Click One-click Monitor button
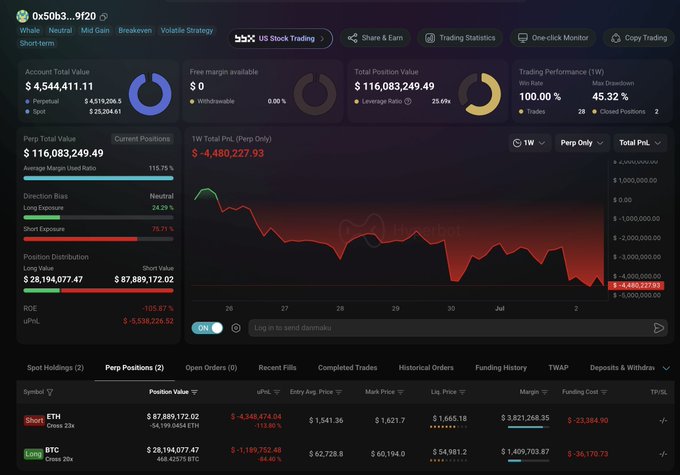 click(553, 38)
